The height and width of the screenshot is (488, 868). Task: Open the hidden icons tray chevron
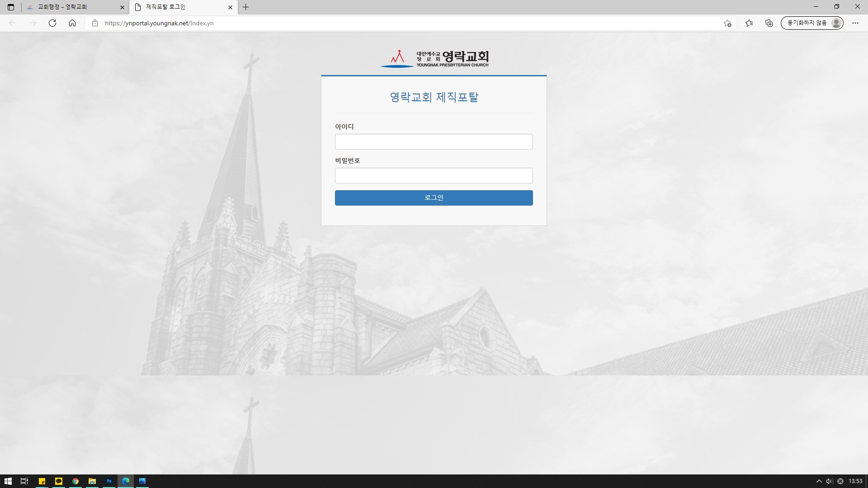click(x=819, y=482)
